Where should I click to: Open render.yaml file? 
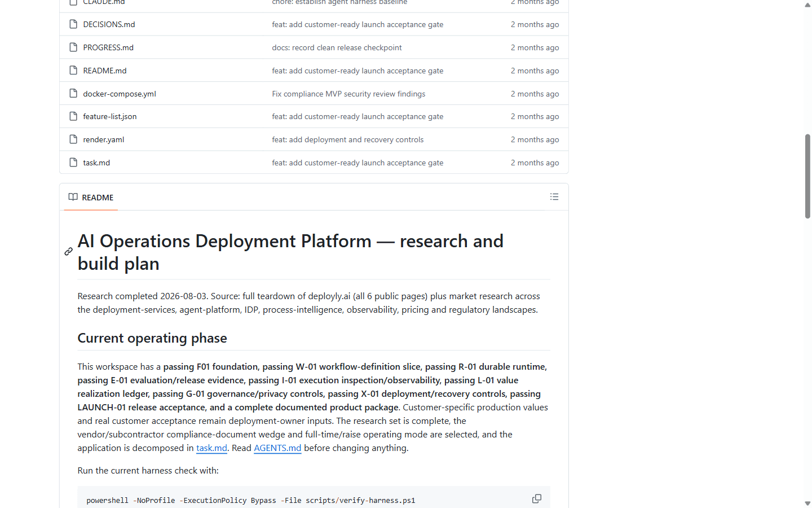(x=104, y=139)
